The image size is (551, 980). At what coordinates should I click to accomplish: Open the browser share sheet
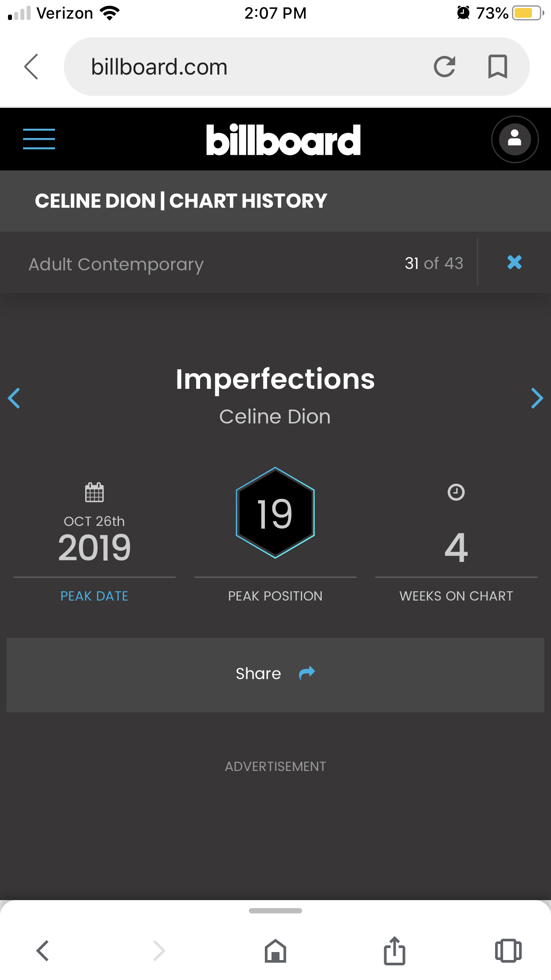click(394, 951)
